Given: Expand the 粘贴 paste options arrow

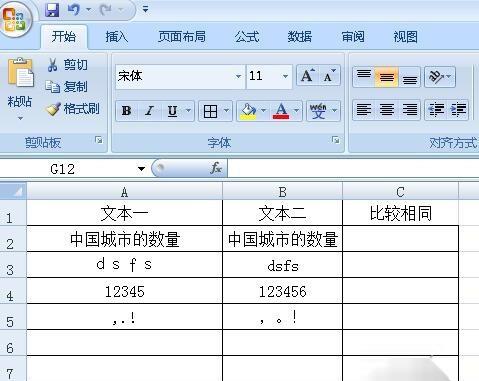Looking at the screenshot, I should (x=20, y=118).
